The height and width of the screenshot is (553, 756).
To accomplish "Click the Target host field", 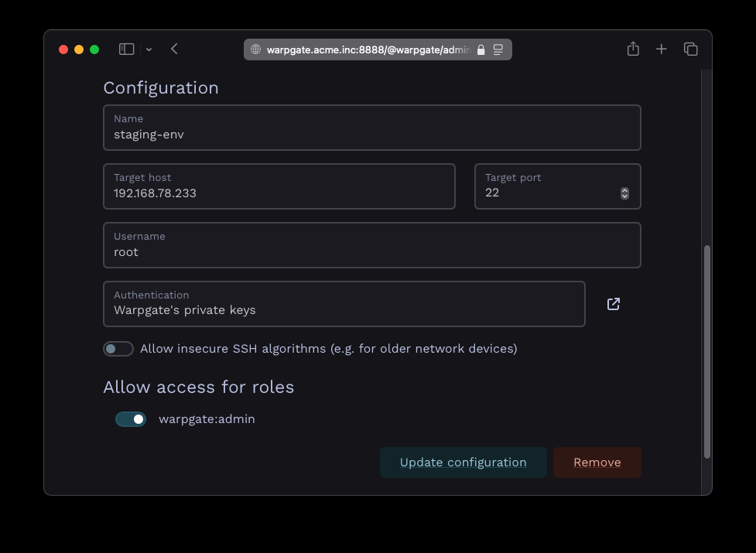I will (x=279, y=186).
